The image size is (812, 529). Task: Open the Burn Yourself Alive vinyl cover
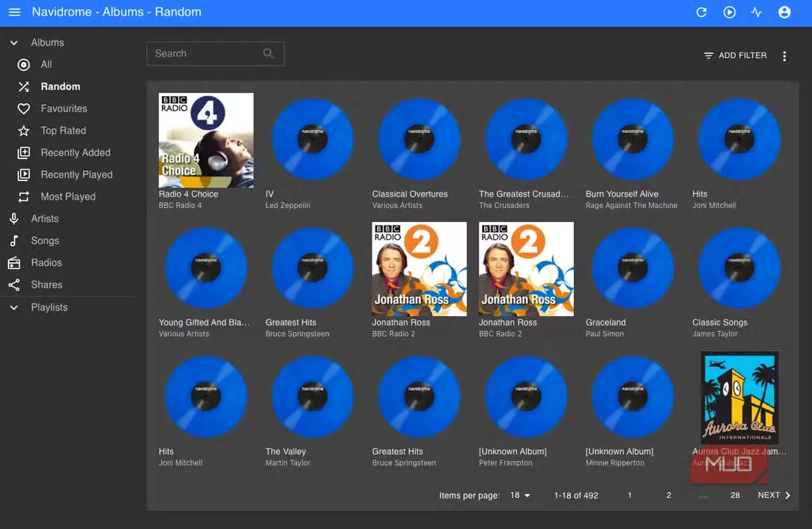632,140
